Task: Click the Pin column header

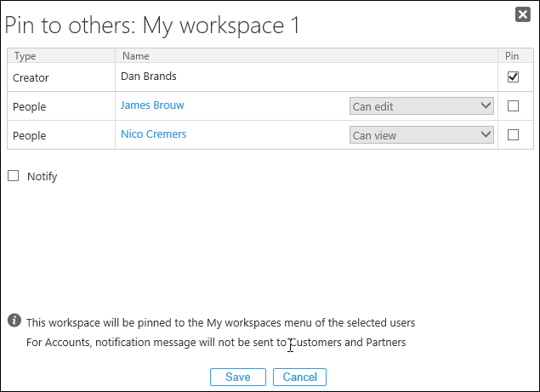Action: pyautogui.click(x=512, y=56)
